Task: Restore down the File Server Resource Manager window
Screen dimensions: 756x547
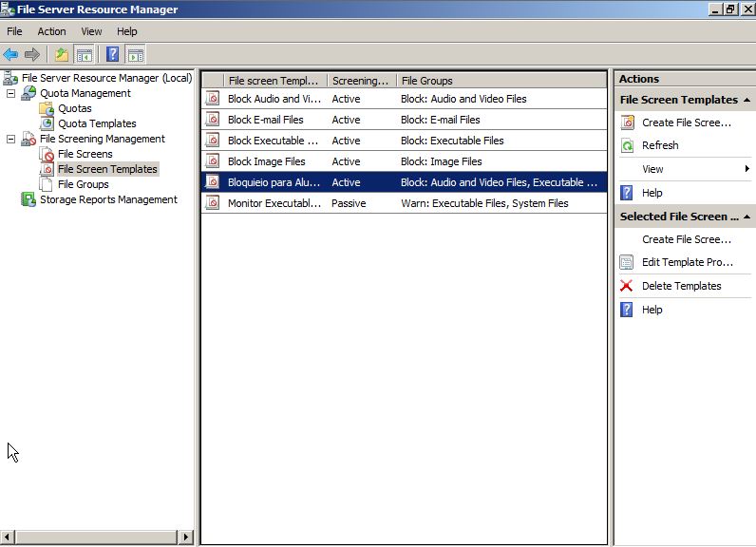Action: [731, 9]
